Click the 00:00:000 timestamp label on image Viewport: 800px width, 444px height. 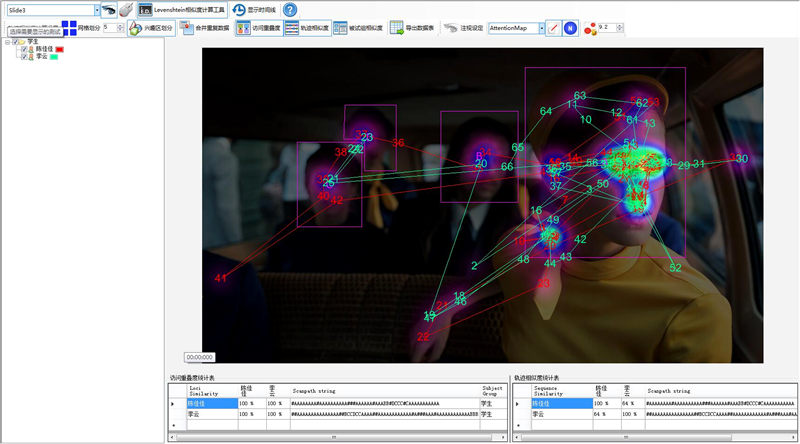click(199, 357)
